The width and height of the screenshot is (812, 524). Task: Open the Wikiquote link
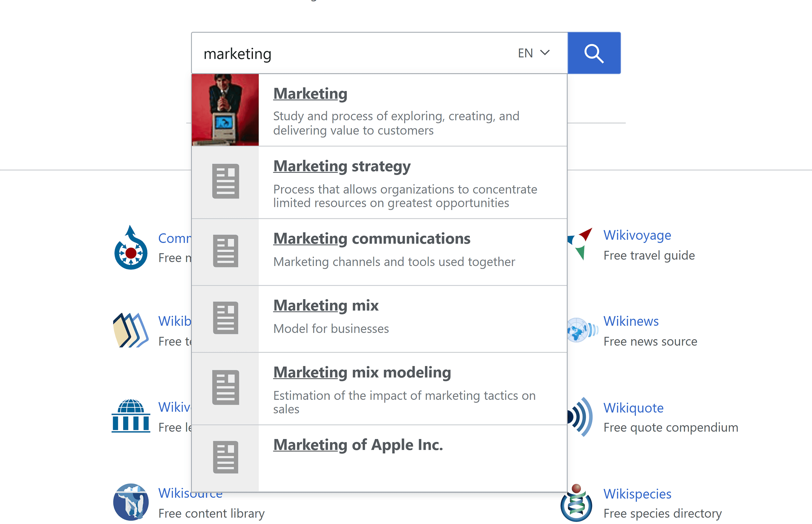click(x=633, y=408)
